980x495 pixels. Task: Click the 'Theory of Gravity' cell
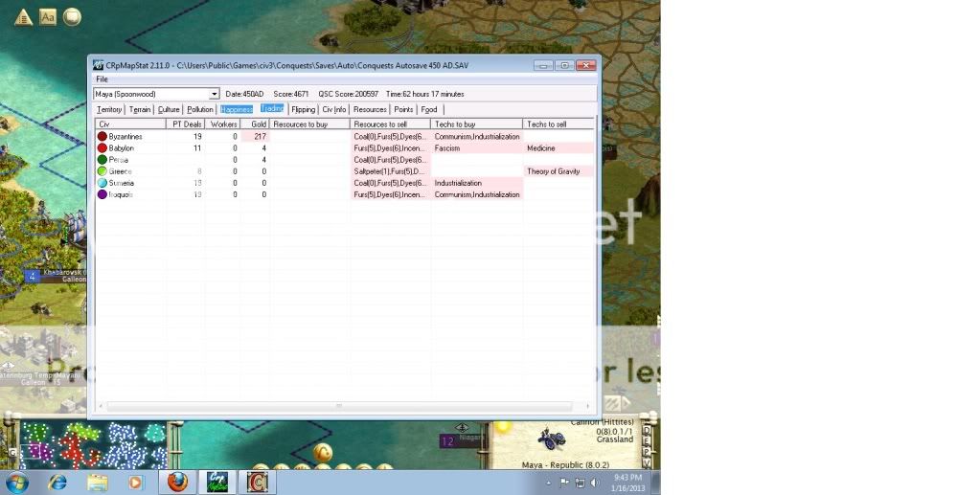coord(558,171)
